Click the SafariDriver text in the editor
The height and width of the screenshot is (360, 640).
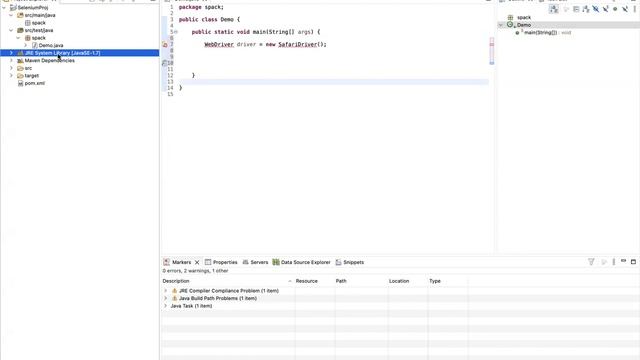[x=297, y=44]
